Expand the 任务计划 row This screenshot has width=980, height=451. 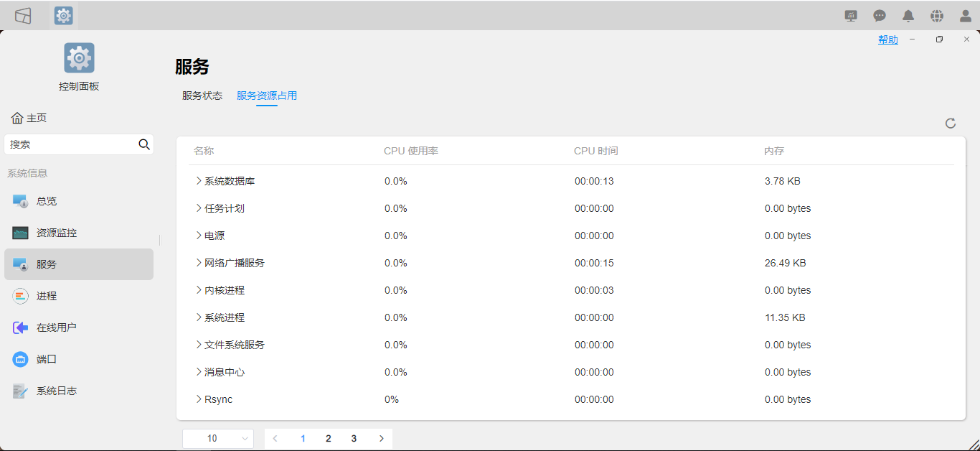[x=199, y=208]
